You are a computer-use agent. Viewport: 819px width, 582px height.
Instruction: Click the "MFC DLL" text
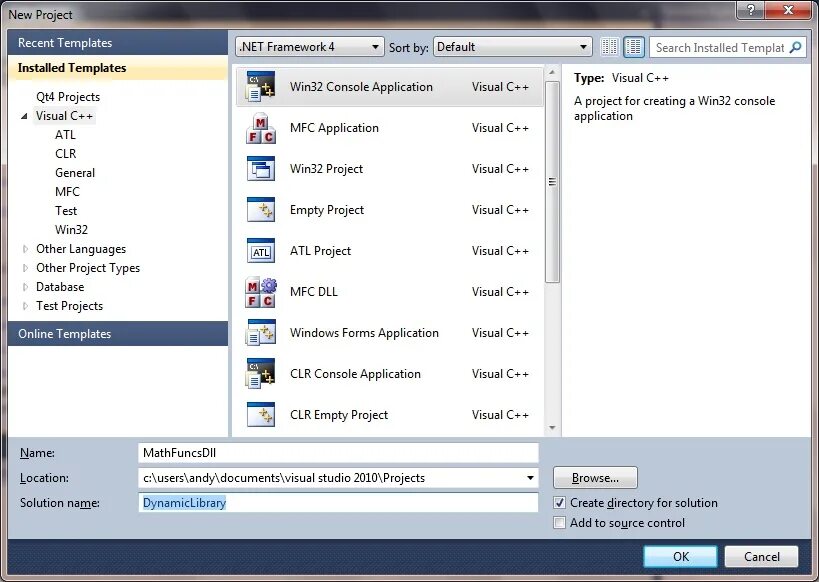pyautogui.click(x=314, y=292)
